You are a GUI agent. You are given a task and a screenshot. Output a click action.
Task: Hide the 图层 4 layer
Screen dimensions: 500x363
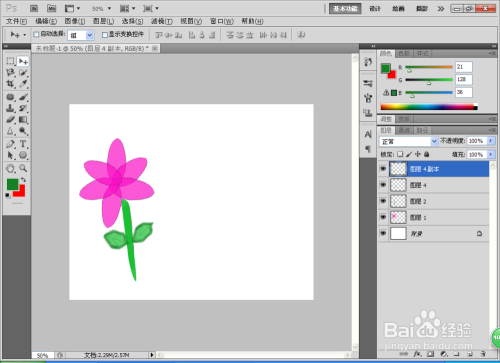[x=383, y=185]
